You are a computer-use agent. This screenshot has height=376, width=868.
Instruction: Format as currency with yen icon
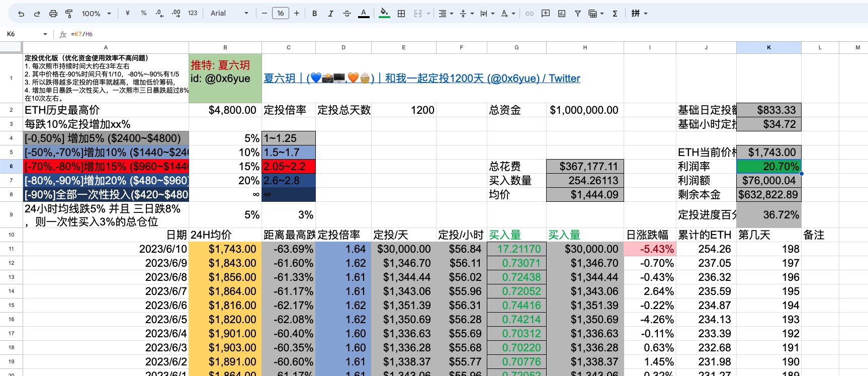(x=128, y=14)
